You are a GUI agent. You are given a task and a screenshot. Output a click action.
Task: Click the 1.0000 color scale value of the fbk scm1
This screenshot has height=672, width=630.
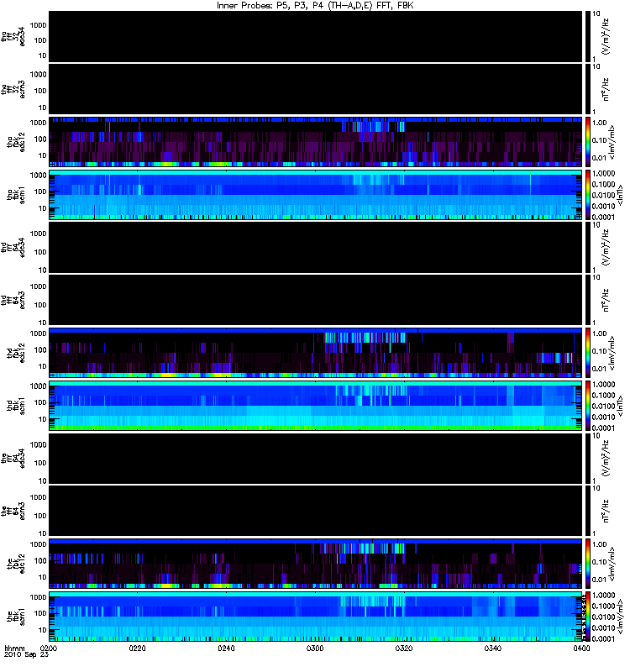[603, 596]
